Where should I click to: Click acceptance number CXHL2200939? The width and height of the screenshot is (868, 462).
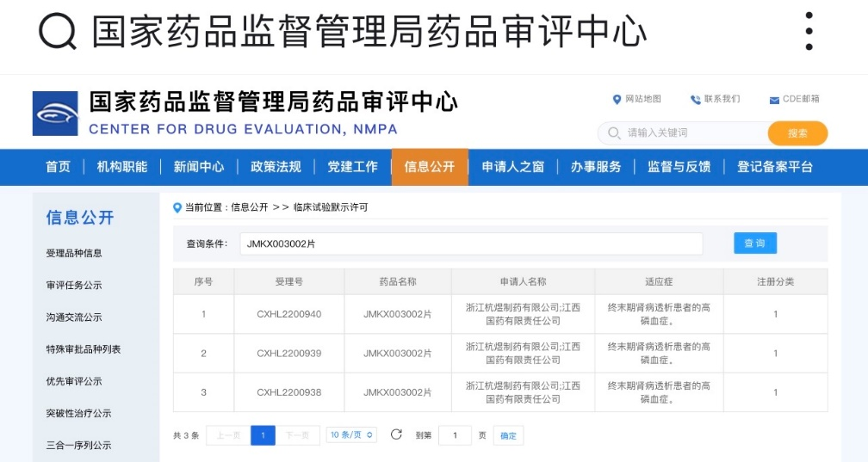pos(289,354)
